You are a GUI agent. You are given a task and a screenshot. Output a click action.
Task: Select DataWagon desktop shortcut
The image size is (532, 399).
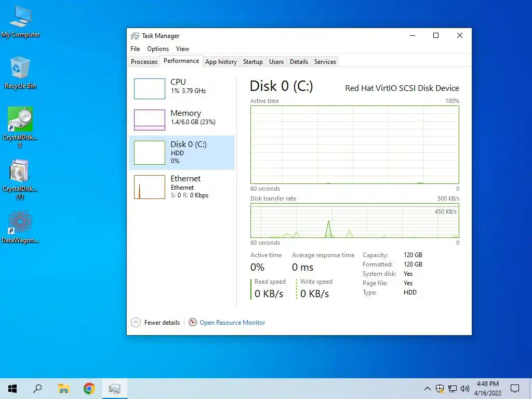[x=20, y=227]
